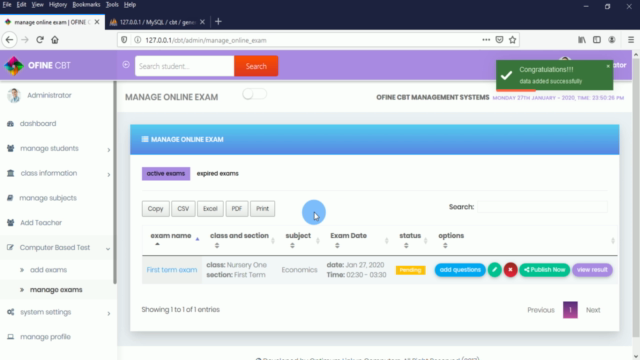Bookmark this page with the star icon
The height and width of the screenshot is (360, 640).
point(513,40)
